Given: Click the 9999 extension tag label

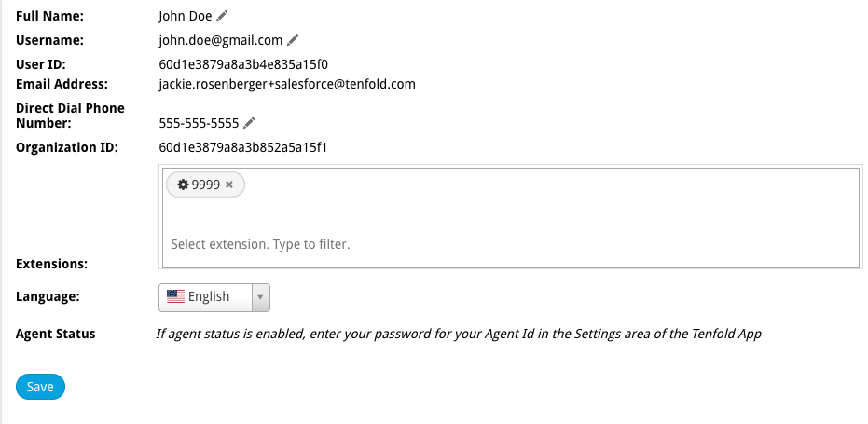Looking at the screenshot, I should pyautogui.click(x=206, y=185).
